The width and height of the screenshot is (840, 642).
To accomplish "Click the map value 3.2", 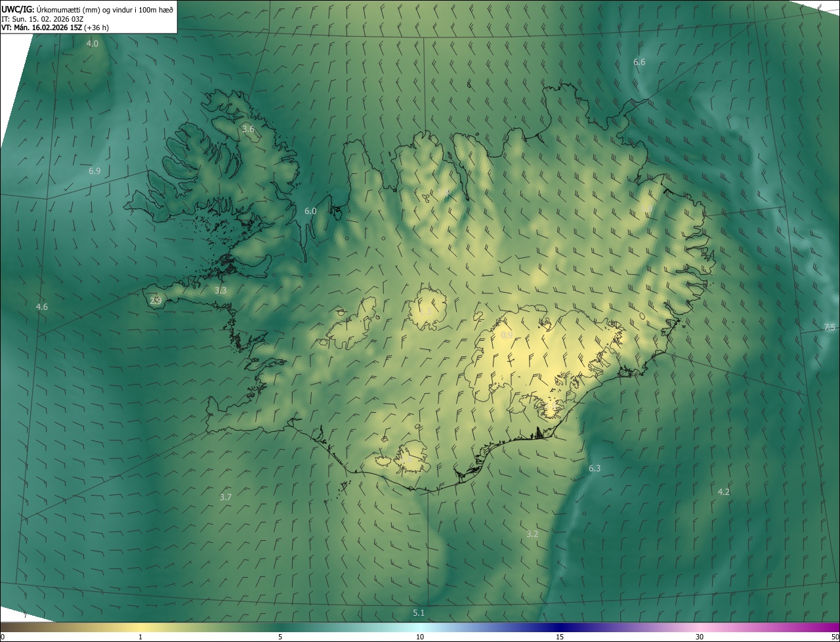I will point(532,534).
